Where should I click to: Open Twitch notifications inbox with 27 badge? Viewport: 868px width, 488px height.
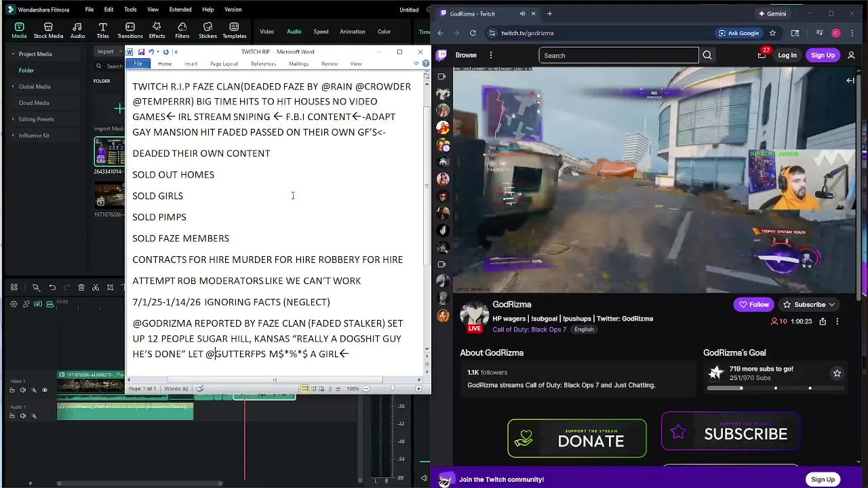pos(762,55)
